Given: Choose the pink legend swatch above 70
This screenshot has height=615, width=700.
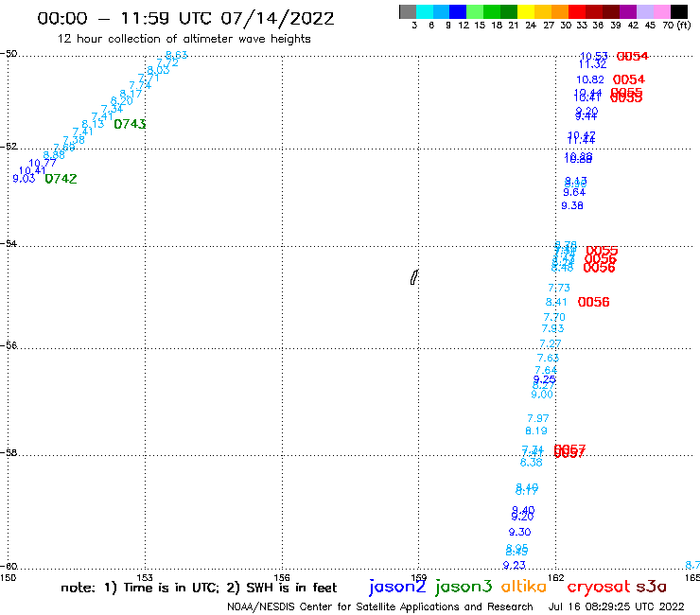Looking at the screenshot, I should coord(661,11).
